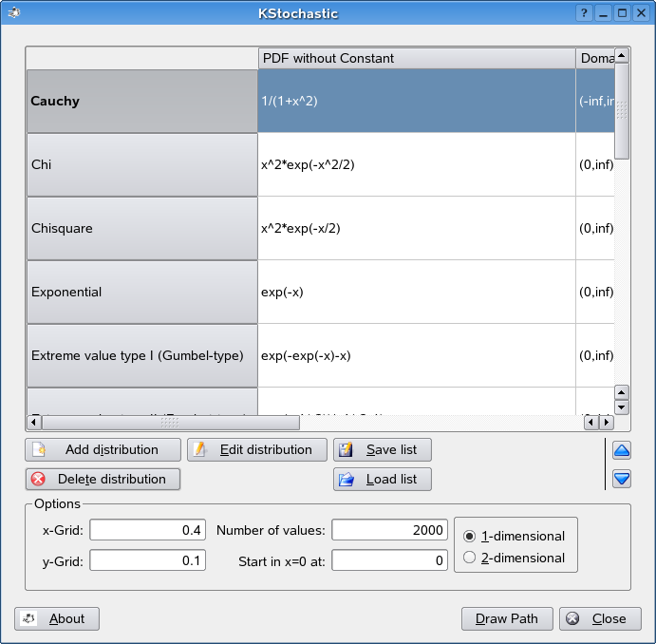Select the 1-dimensional radio option

470,536
